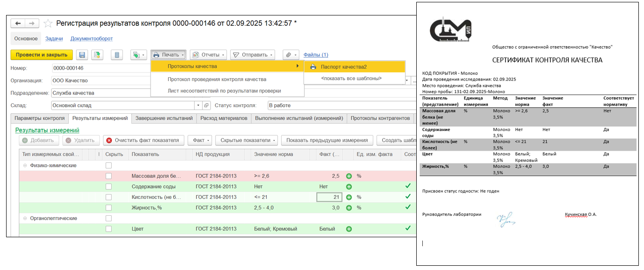Open Протоколы качества submenu
This screenshot has width=644, height=270.
pos(227,67)
